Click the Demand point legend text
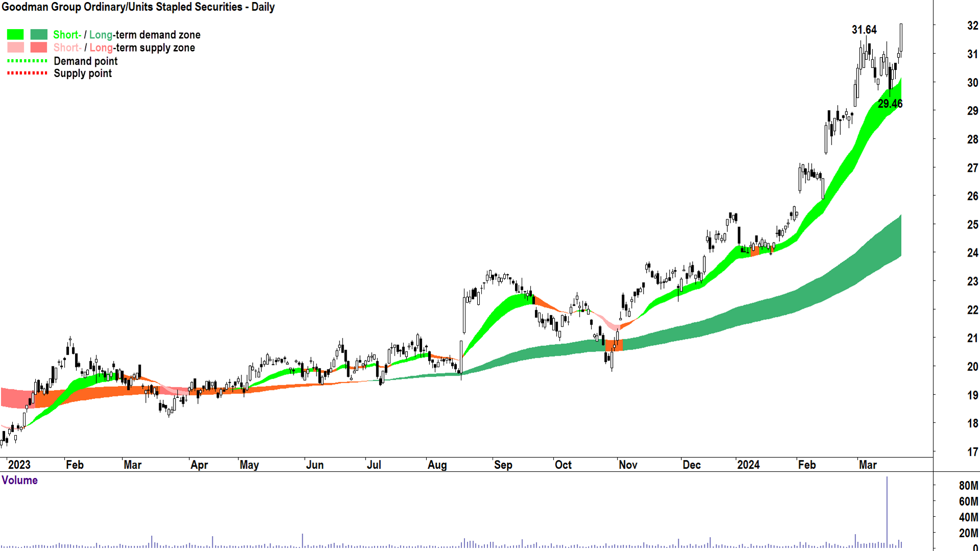Viewport: 980px width, 551px height. [86, 61]
